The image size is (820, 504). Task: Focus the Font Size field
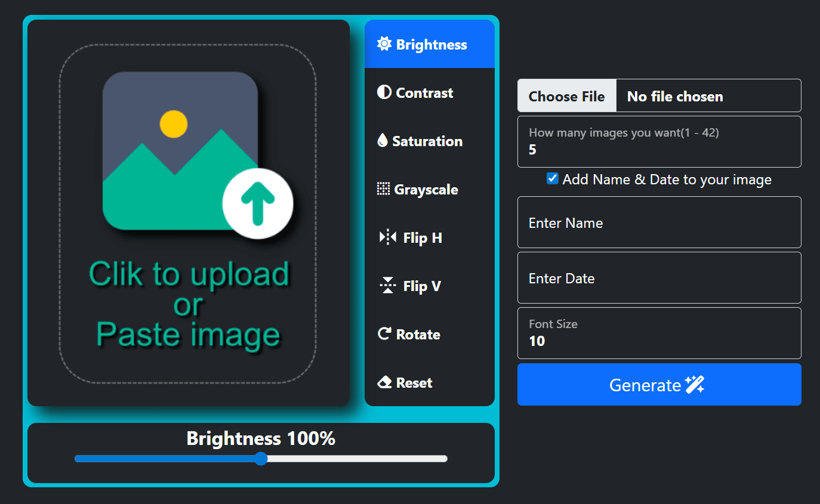(659, 333)
